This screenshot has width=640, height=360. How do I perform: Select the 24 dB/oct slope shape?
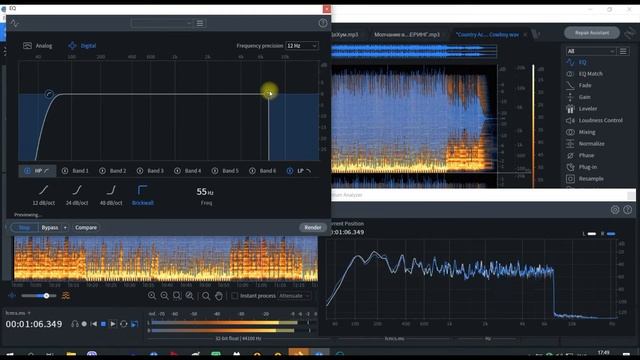pos(77,195)
